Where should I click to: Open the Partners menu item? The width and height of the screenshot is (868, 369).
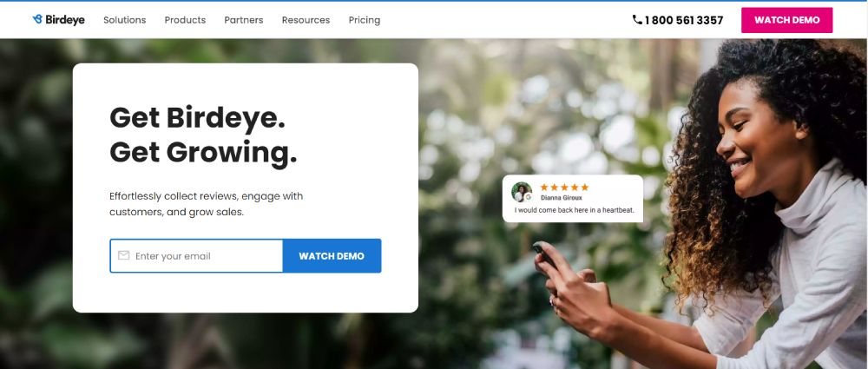[244, 20]
